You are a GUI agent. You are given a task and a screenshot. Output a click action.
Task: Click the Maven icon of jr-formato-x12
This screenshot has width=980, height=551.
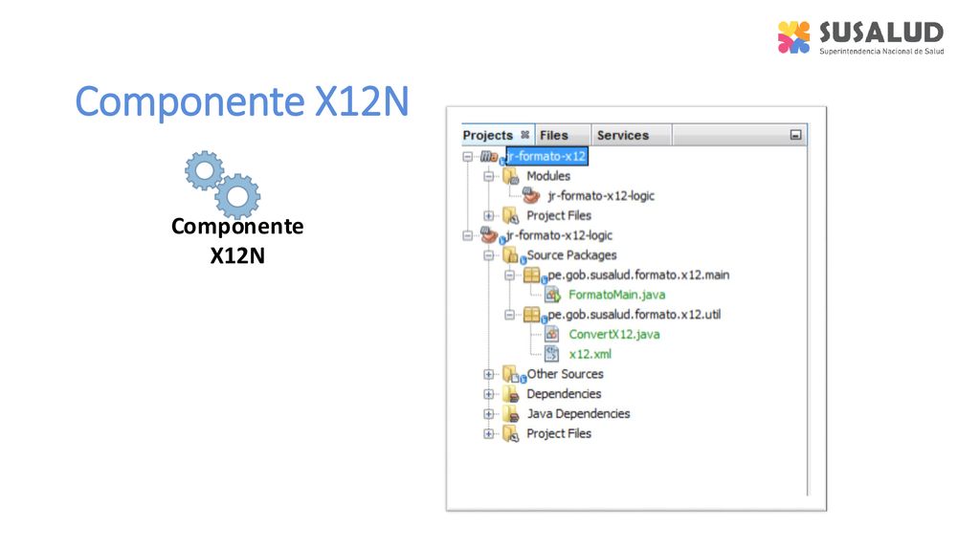click(489, 156)
